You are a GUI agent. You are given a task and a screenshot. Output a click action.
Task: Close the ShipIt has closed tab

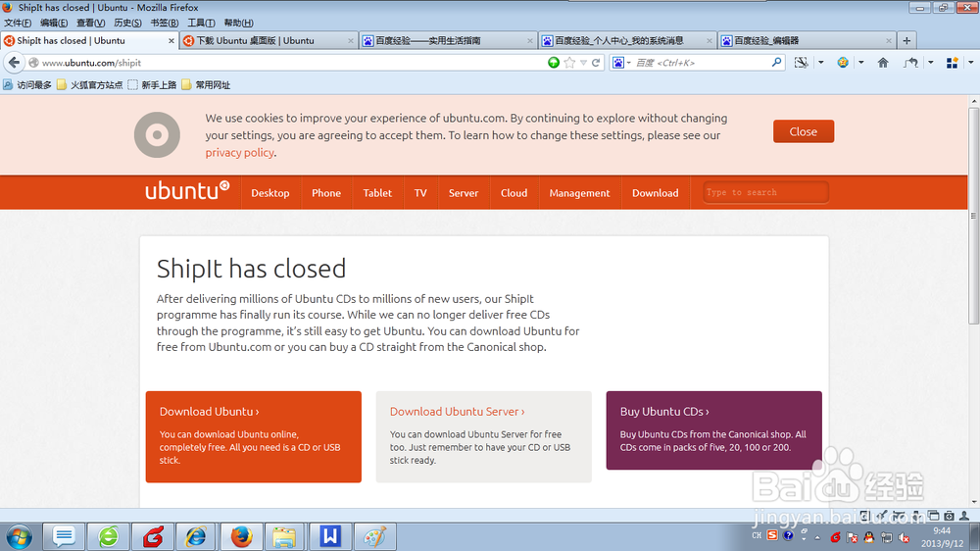(x=171, y=40)
